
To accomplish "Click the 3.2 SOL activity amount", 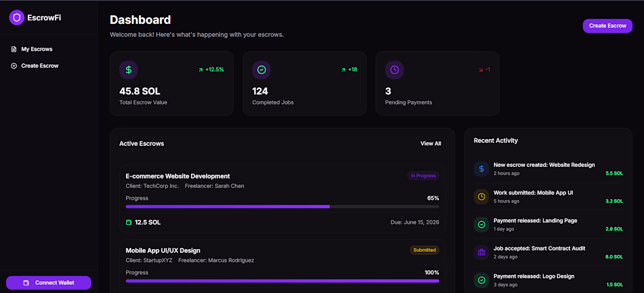I will coord(614,202).
